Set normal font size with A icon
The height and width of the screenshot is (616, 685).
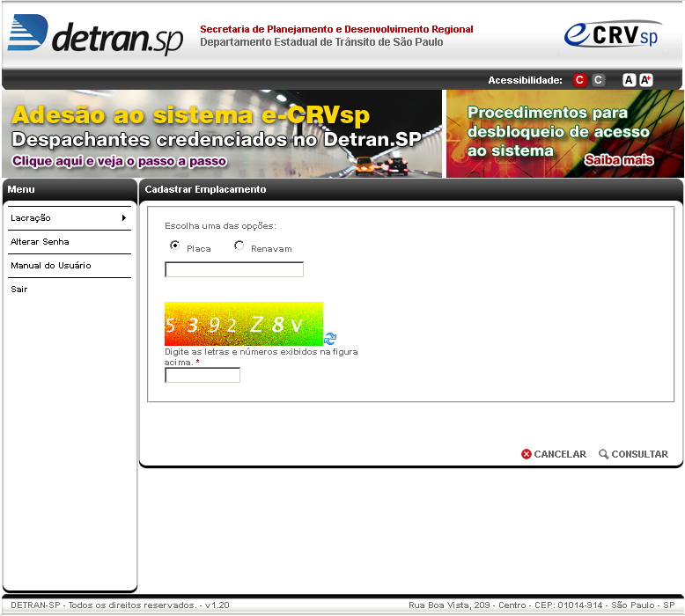point(629,80)
